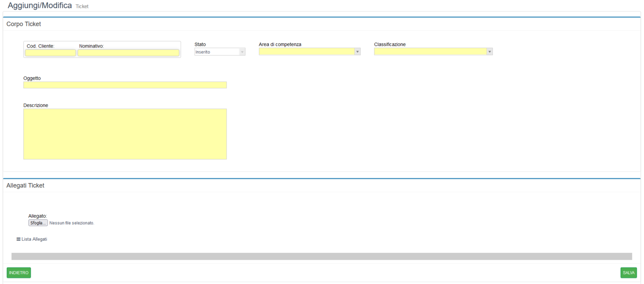Open the Stato dropdown showing Inserito
The height and width of the screenshot is (284, 644).
click(x=220, y=52)
